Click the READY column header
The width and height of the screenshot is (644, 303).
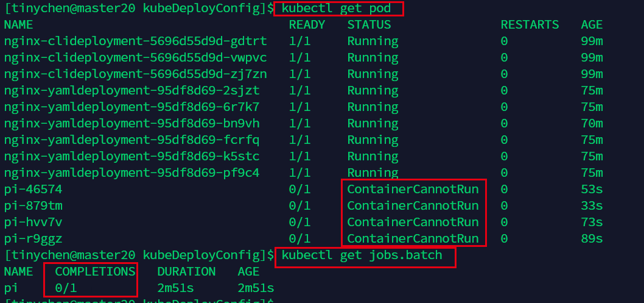pos(307,25)
